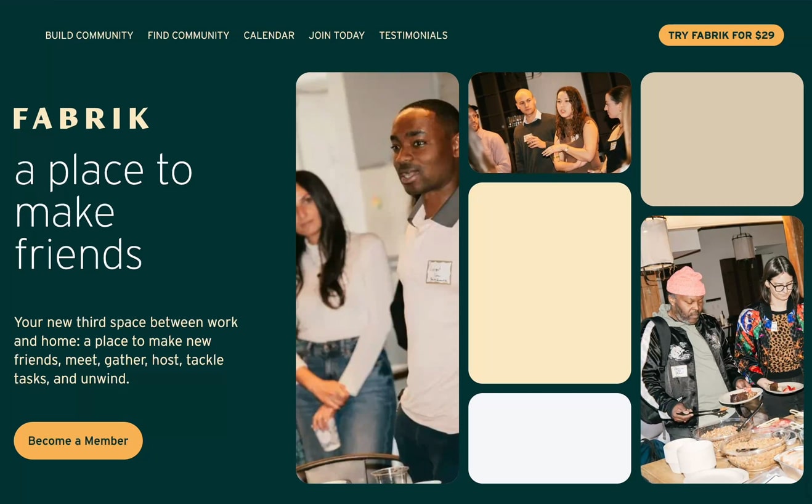The width and height of the screenshot is (812, 504).
Task: Click the 'Your new third space' description paragraph
Action: (x=126, y=350)
